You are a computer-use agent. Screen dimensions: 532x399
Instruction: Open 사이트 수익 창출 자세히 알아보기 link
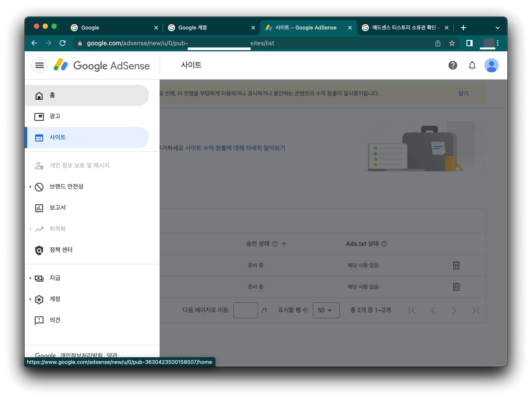click(235, 148)
